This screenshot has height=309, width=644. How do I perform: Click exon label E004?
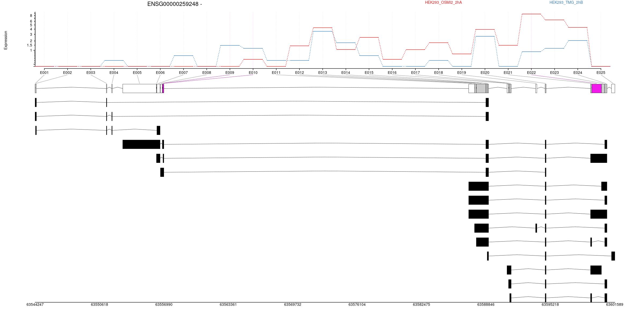tap(114, 73)
